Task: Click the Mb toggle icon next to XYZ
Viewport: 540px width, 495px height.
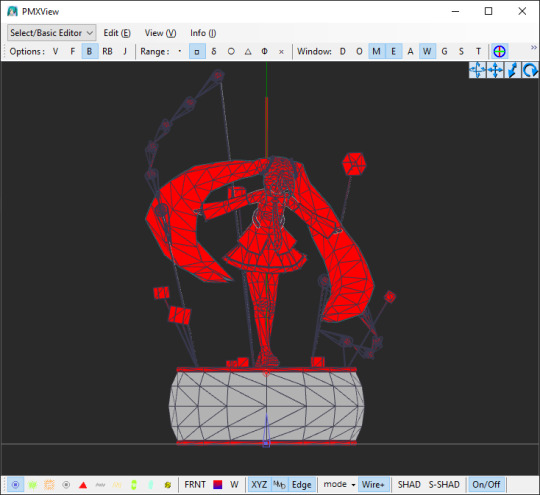Action: coord(279,485)
